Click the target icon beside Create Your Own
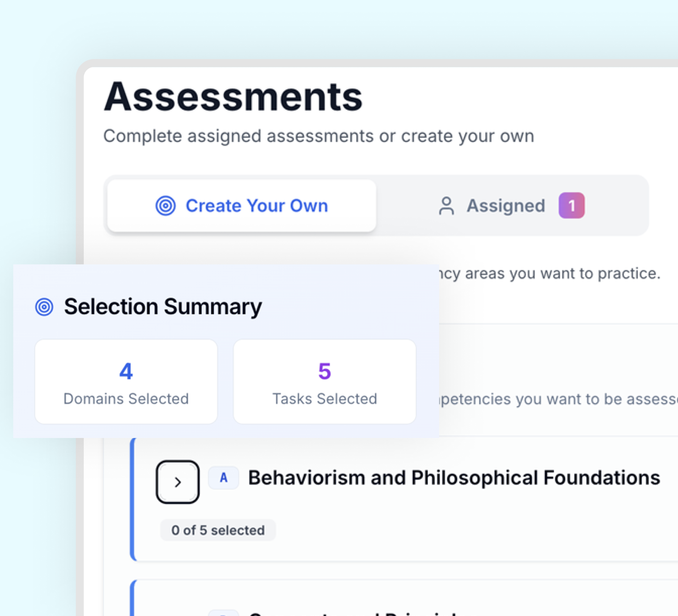678x616 pixels. pos(165,206)
